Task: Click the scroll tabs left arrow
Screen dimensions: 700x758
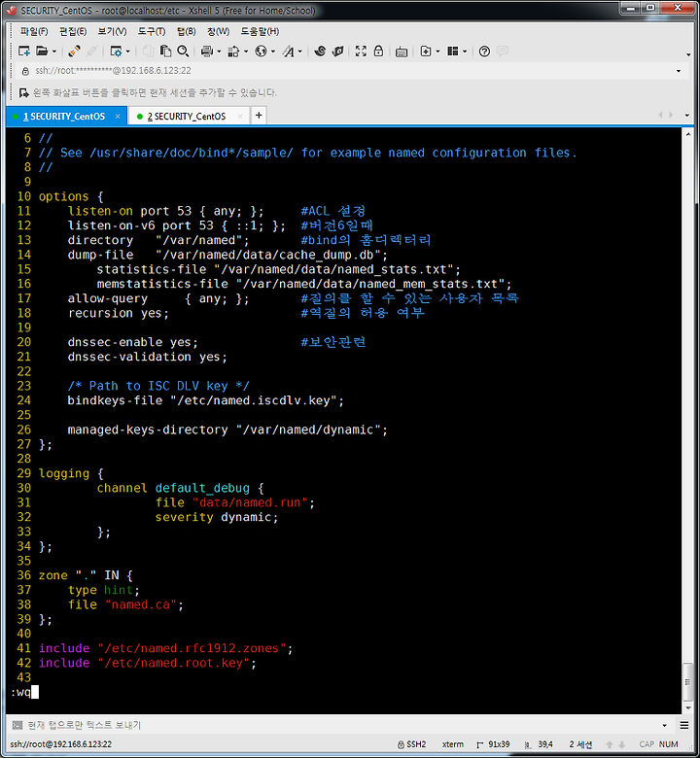Action: coord(660,115)
